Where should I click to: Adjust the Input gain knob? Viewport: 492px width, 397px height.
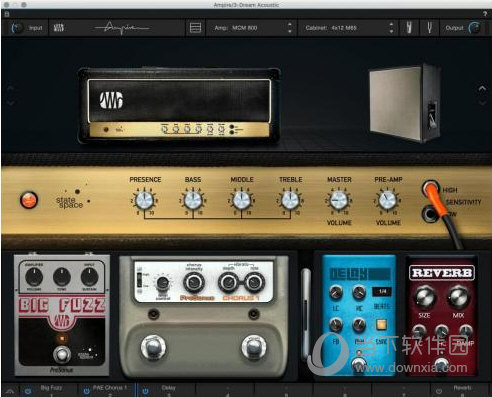[17, 28]
